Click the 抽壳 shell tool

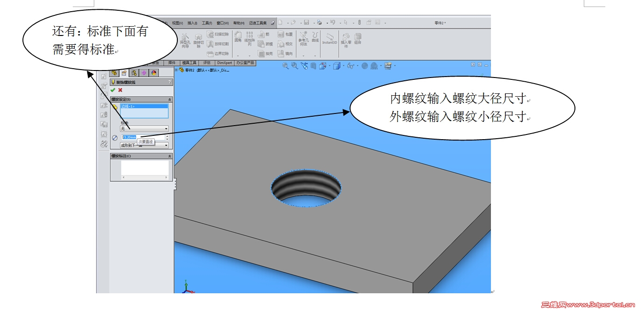click(265, 54)
